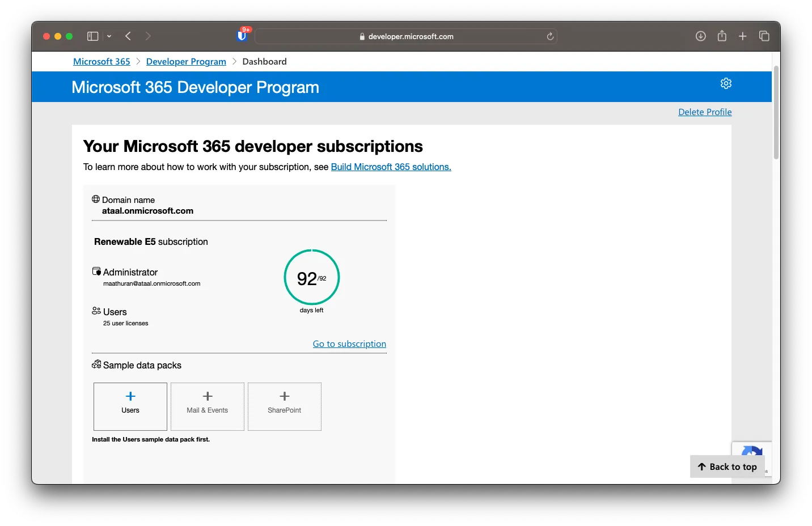The width and height of the screenshot is (812, 526).
Task: Click the 92 days left progress ring
Action: pyautogui.click(x=312, y=278)
